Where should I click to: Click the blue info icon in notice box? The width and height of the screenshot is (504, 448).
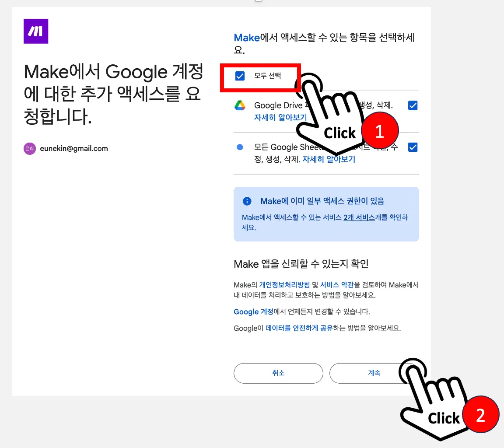247,201
